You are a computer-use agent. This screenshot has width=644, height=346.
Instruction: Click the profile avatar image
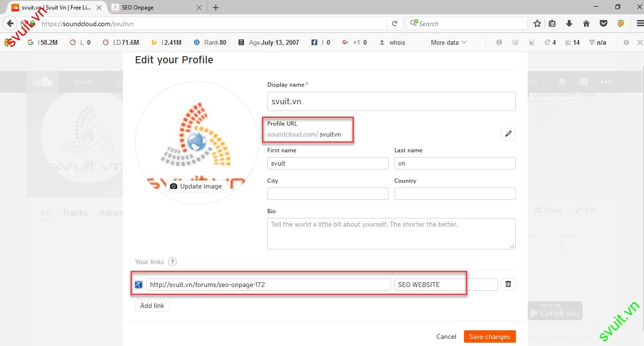[197, 143]
